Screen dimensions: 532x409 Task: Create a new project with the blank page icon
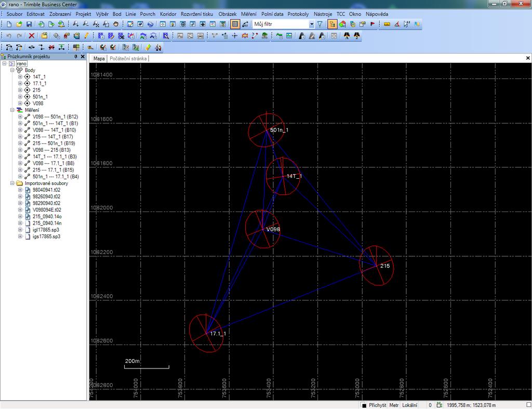point(9,24)
